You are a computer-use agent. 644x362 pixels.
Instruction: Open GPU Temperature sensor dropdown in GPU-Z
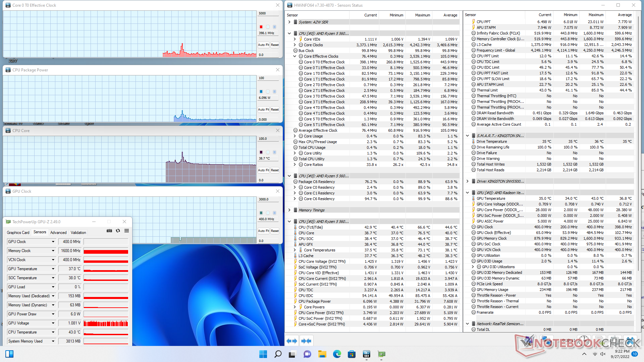click(x=53, y=269)
